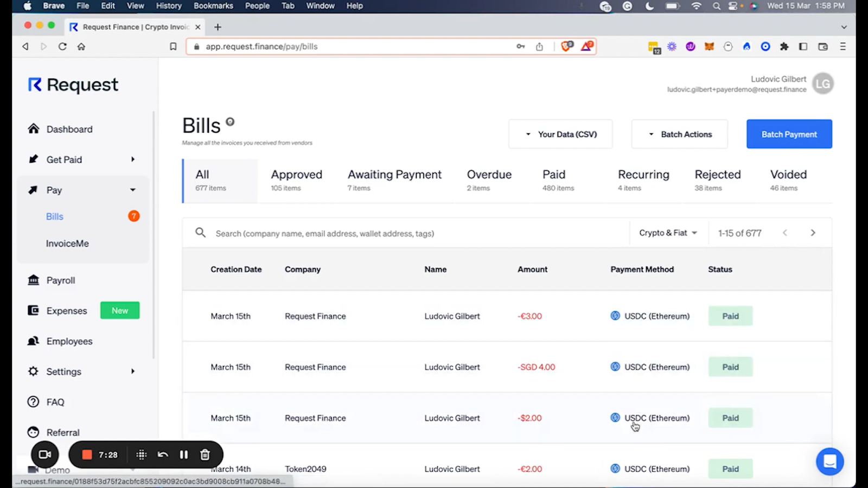The image size is (868, 488).
Task: Click the Employees people icon
Action: 34,341
